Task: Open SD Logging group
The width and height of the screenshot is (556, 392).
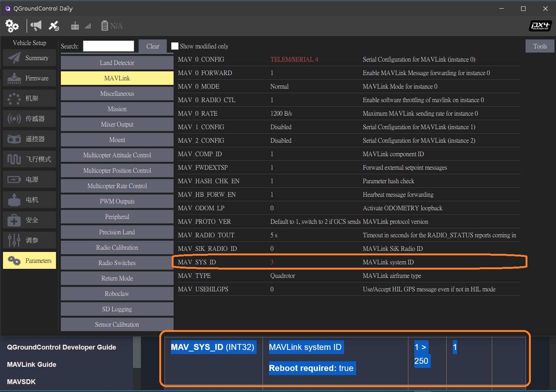Action: 117,309
